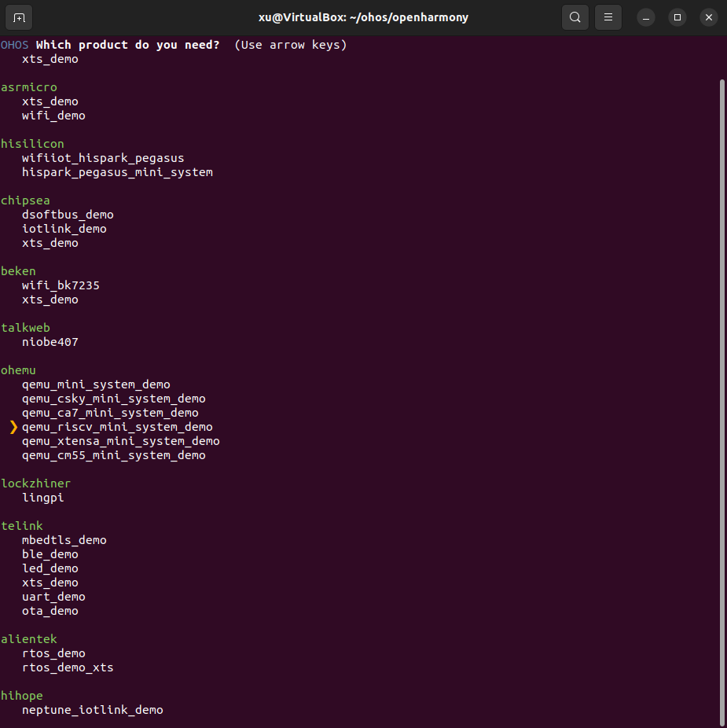Select qemu_riscv_mini_system_demo product
Screen dimensions: 727x728
pyautogui.click(x=117, y=427)
